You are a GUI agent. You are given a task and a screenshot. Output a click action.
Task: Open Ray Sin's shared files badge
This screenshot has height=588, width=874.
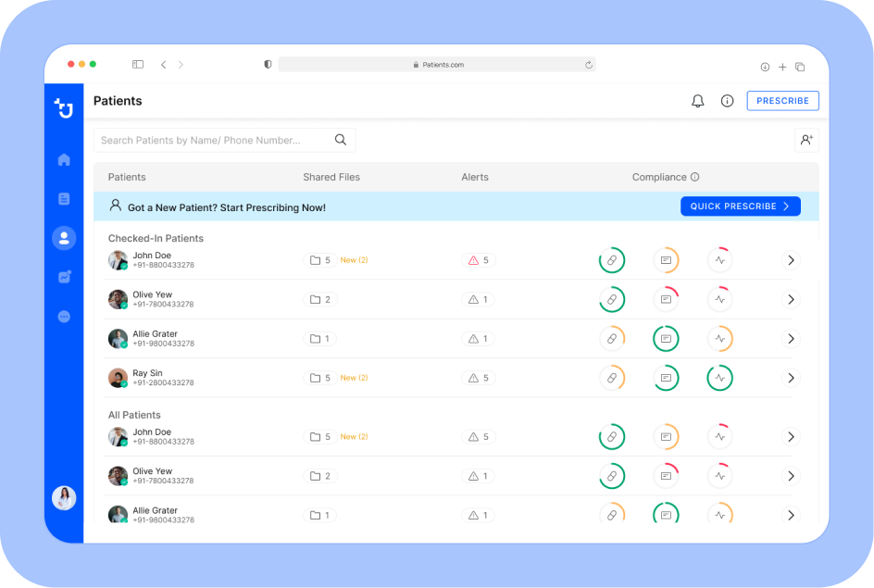pos(320,378)
